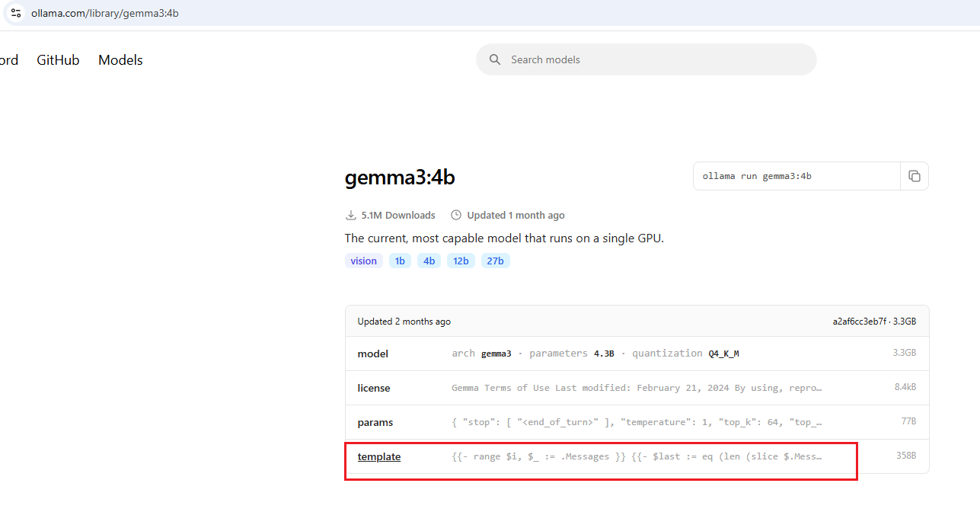Click the 5.1M Downloads text
980x528 pixels.
click(398, 215)
